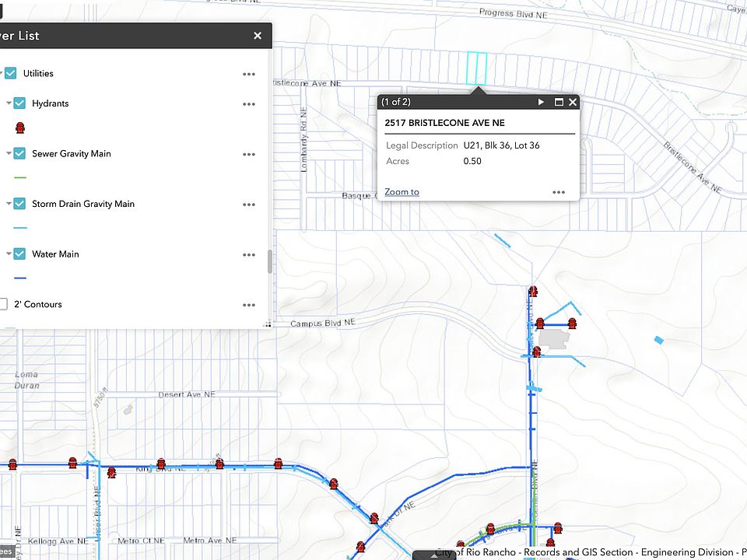Uncheck the Utilities layer checkbox
Image resolution: width=747 pixels, height=560 pixels.
click(x=11, y=73)
